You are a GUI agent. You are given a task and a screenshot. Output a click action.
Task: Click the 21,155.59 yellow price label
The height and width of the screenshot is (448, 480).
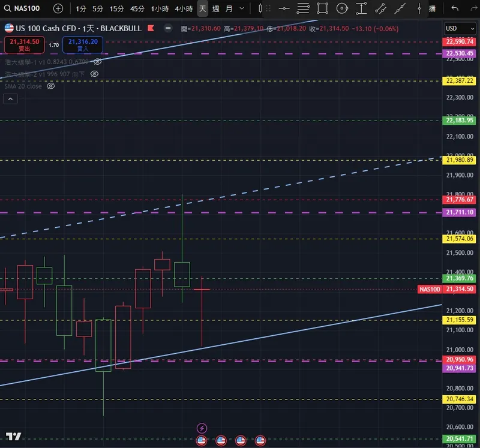click(459, 320)
